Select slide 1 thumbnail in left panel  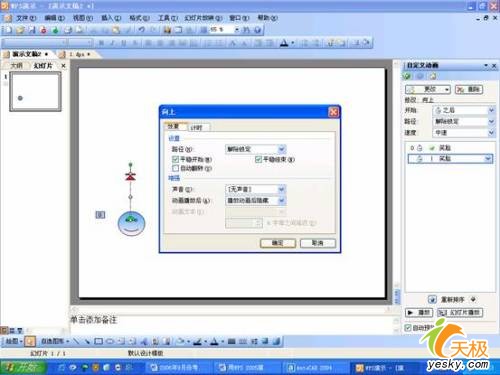click(x=35, y=91)
